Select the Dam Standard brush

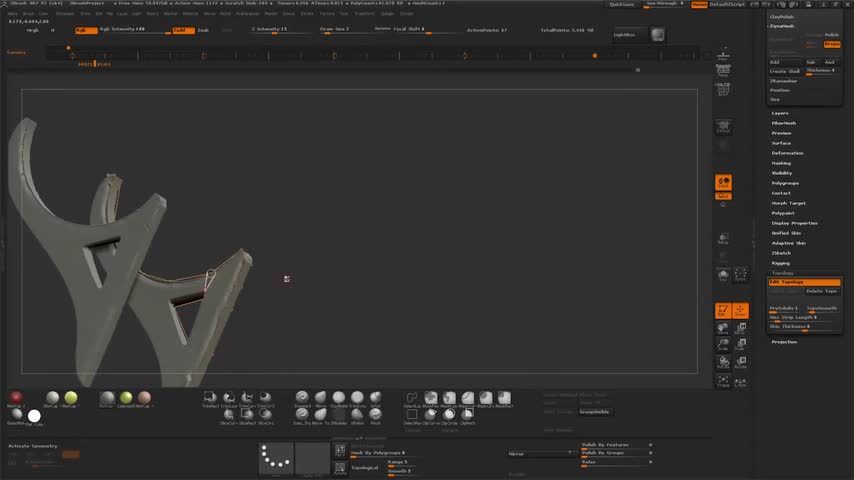(x=302, y=416)
